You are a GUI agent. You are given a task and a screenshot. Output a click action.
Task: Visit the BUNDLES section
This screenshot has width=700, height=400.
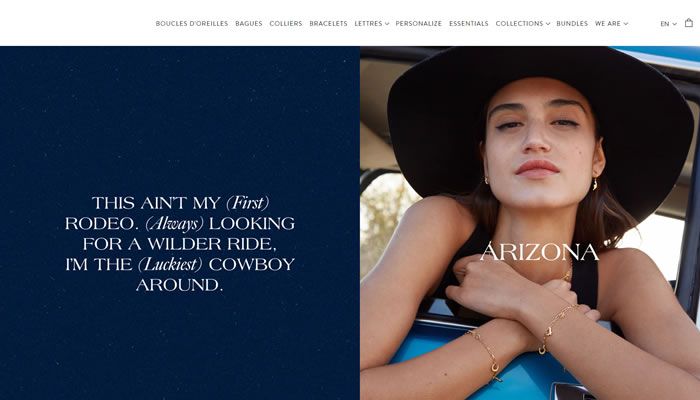point(572,24)
